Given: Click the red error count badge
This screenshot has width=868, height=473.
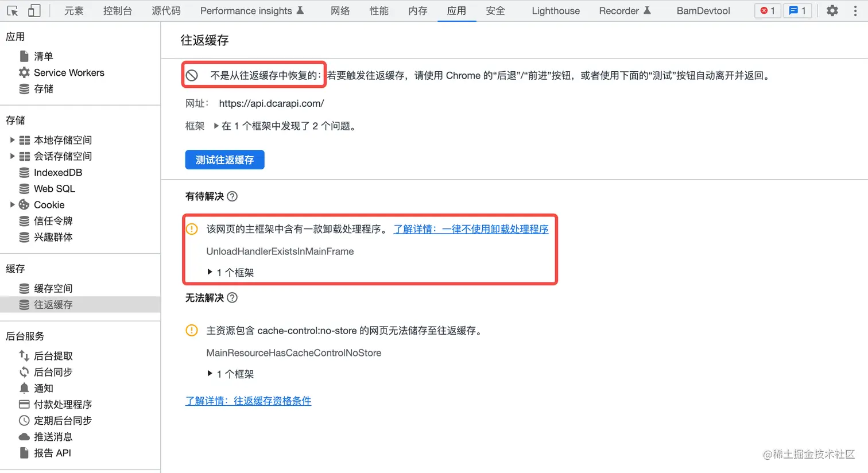Looking at the screenshot, I should click(x=768, y=10).
